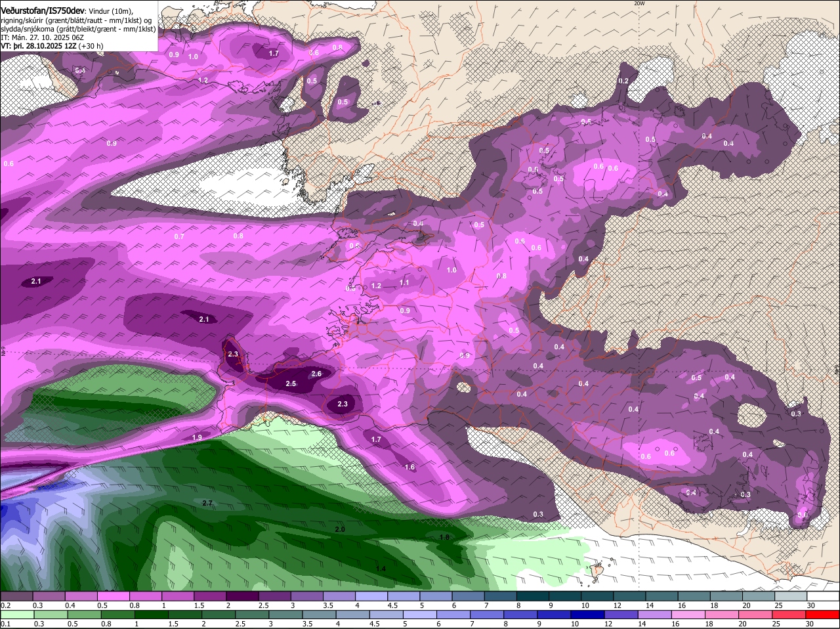
Task: Click the '2.7' value on the green rain area
Action: coord(207,503)
